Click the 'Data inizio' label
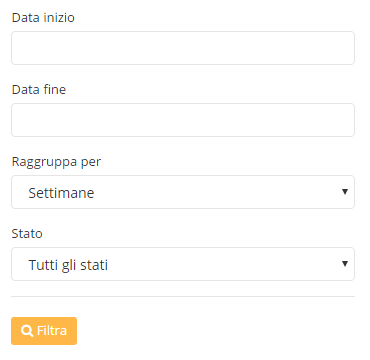The height and width of the screenshot is (360, 370). pyautogui.click(x=43, y=18)
